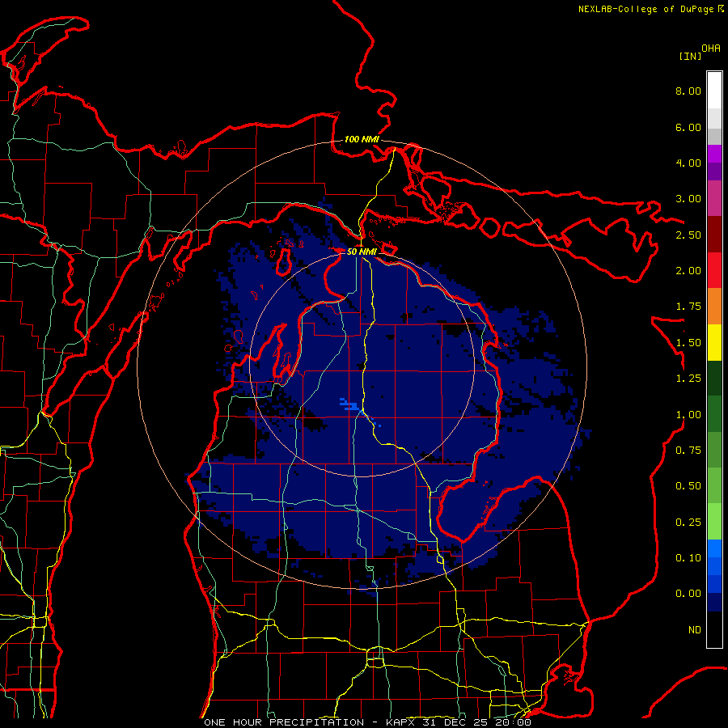Click the 2.50 scale value
Image resolution: width=728 pixels, height=728 pixels.
pos(688,235)
